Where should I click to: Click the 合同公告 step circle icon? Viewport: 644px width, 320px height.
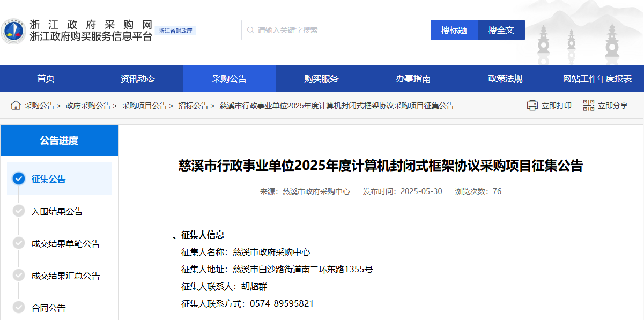click(x=19, y=308)
